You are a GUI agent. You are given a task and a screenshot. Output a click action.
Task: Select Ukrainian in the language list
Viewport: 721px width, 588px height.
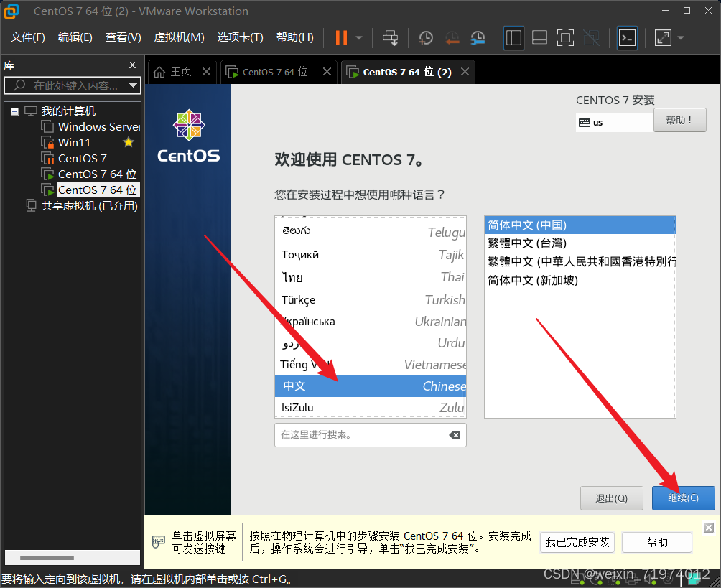[371, 322]
